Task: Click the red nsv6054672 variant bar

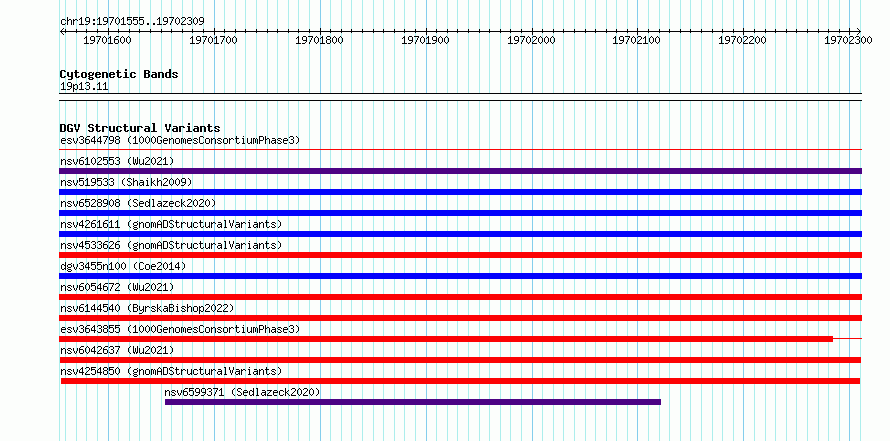Action: click(460, 297)
